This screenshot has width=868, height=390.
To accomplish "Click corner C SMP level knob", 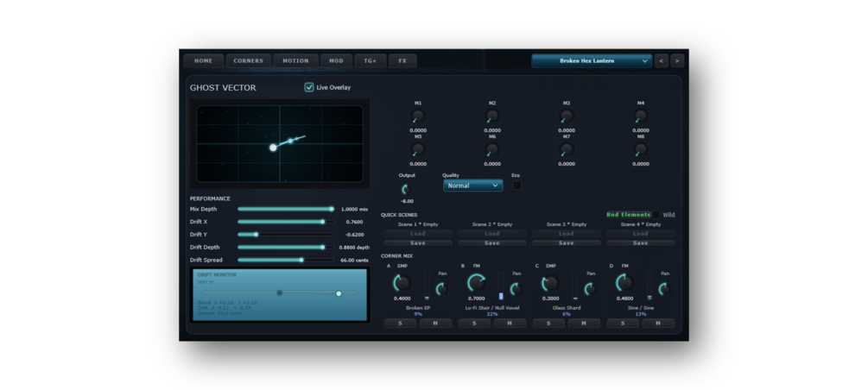I will [550, 283].
